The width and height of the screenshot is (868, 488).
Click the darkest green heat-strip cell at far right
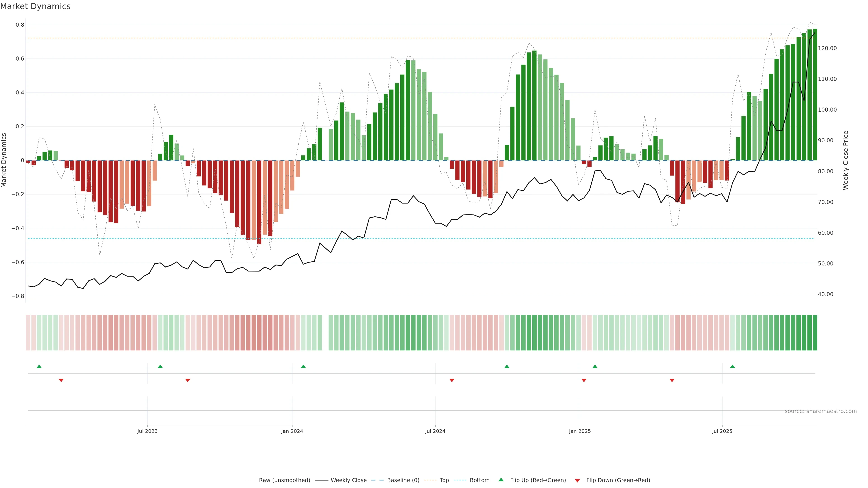click(x=815, y=332)
